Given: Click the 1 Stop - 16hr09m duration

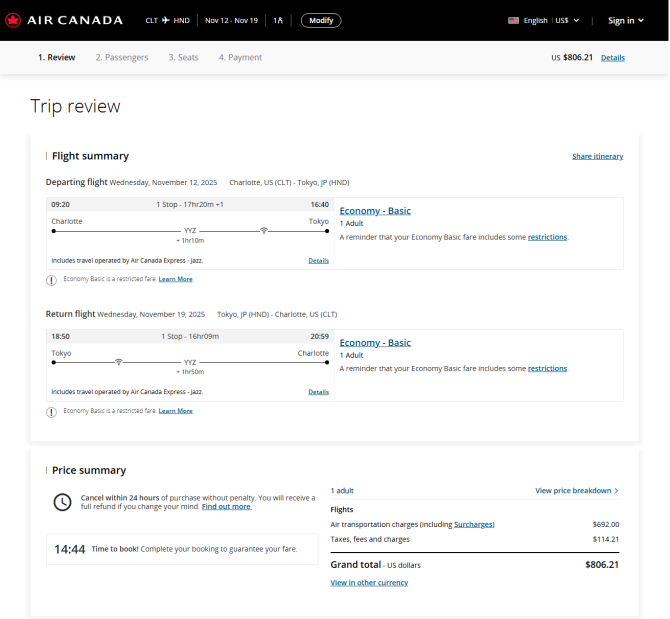Looking at the screenshot, I should pos(190,336).
